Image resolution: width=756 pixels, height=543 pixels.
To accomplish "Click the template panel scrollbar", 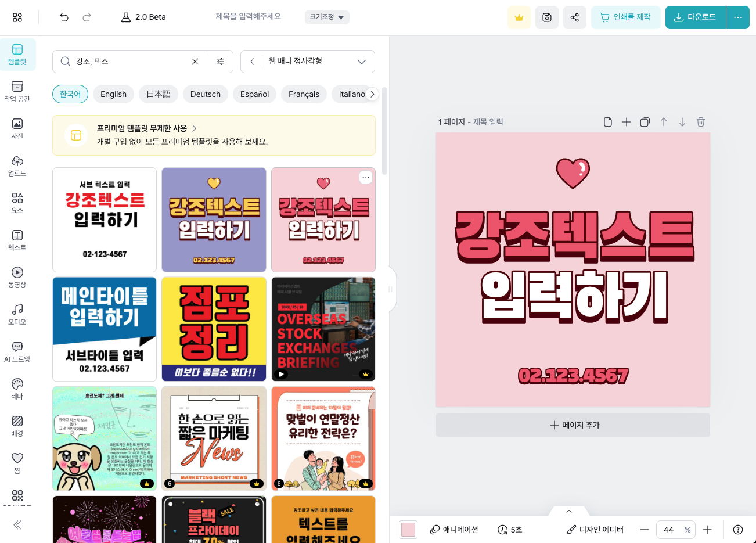I will (x=384, y=131).
